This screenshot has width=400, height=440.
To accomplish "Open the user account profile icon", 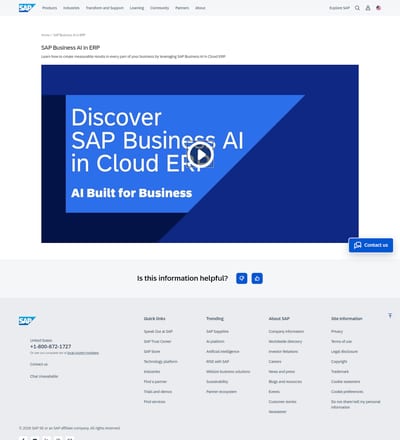I will point(368,8).
